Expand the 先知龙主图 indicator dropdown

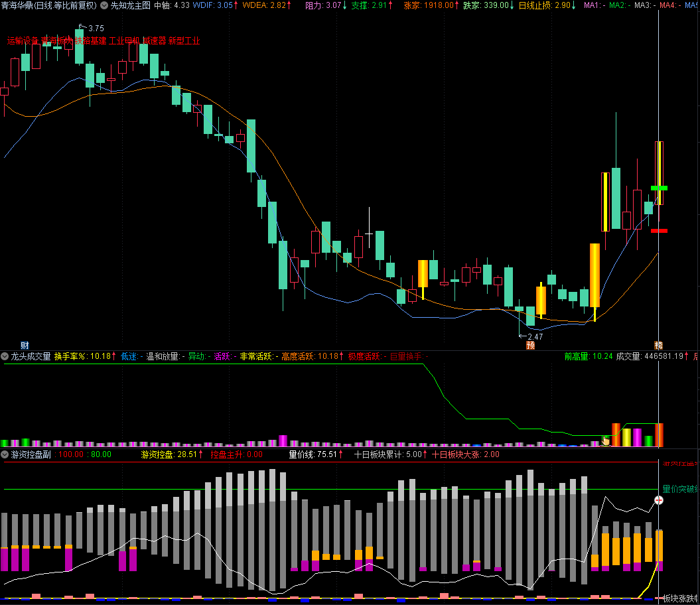[104, 5]
